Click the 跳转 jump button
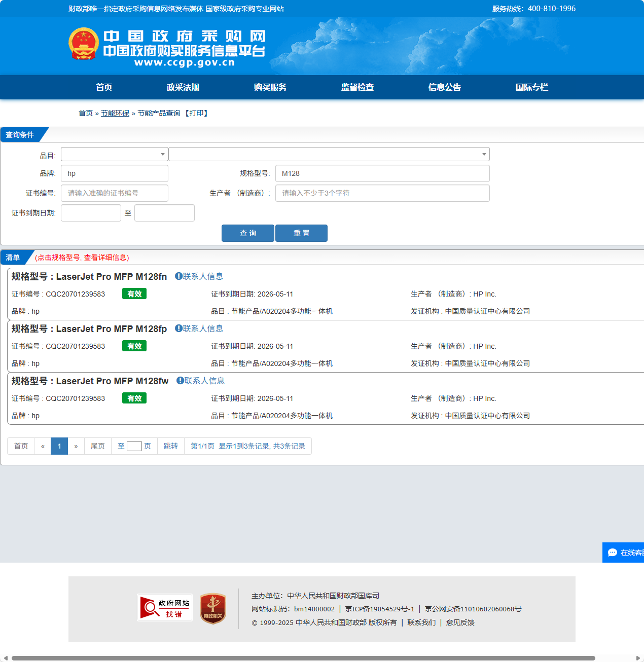 click(171, 446)
